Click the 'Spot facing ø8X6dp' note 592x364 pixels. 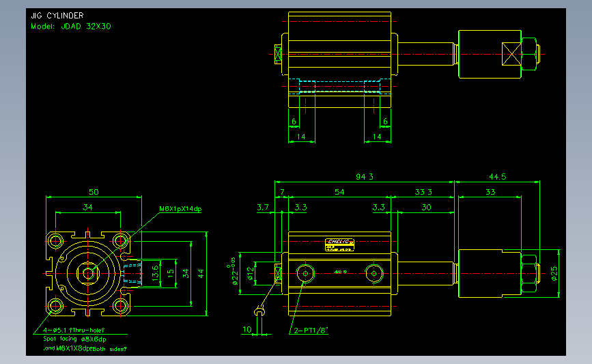point(74,339)
